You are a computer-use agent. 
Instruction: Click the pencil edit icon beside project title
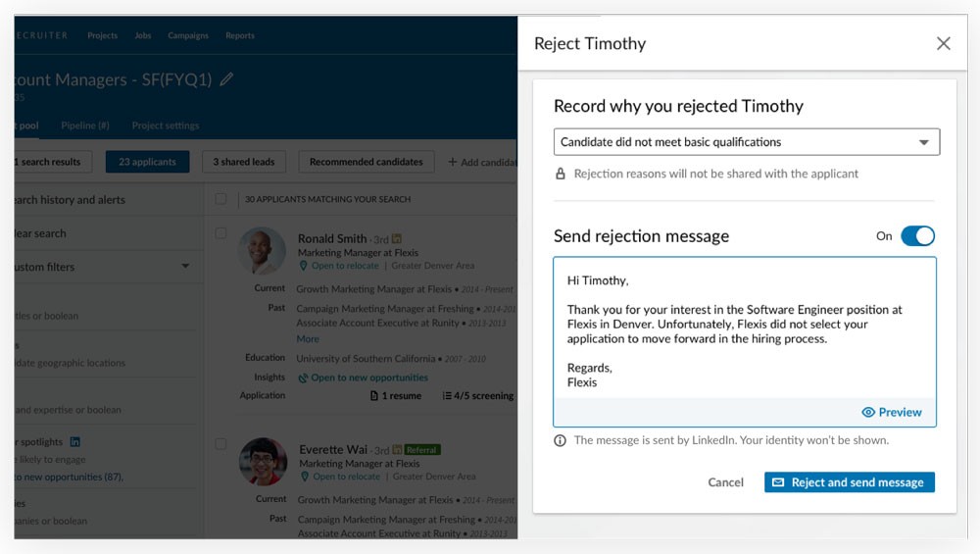point(227,79)
